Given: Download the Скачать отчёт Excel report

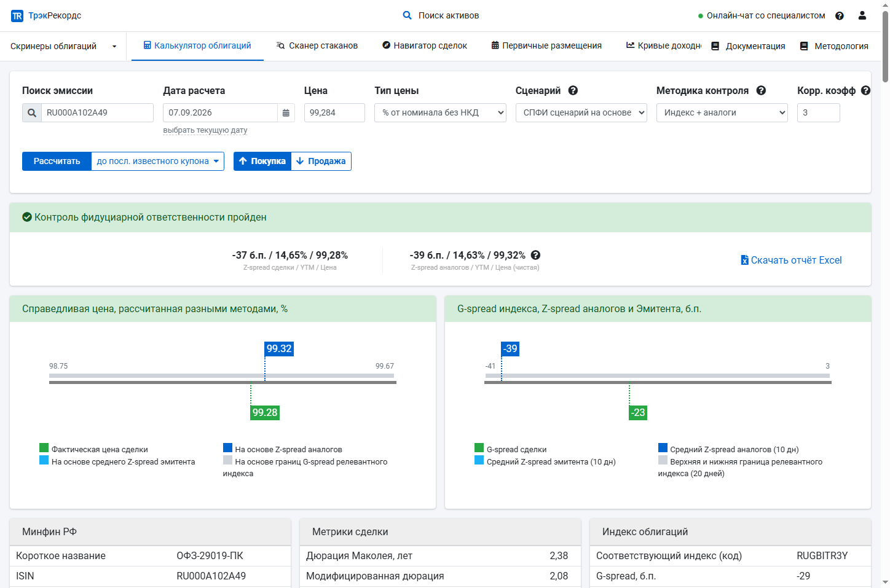Looking at the screenshot, I should [791, 260].
